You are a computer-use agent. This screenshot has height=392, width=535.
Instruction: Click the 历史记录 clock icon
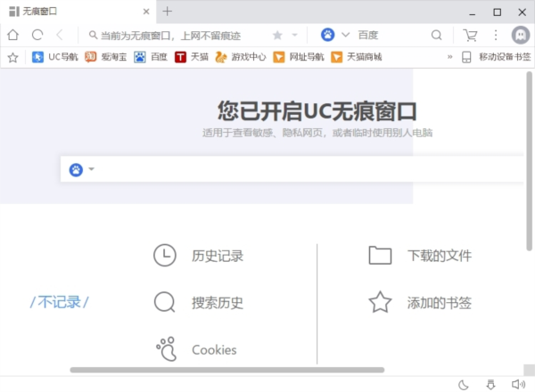[x=165, y=256]
